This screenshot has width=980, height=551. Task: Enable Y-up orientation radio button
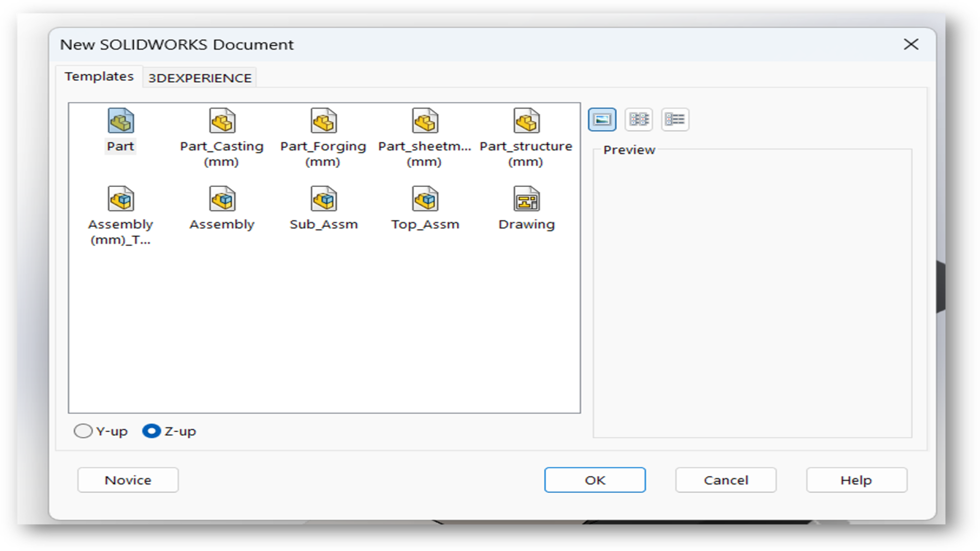coord(83,431)
